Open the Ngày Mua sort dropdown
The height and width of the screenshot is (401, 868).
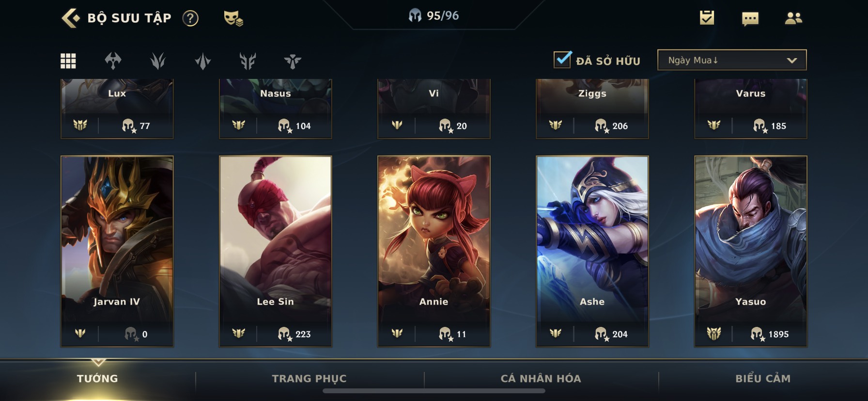pyautogui.click(x=732, y=60)
